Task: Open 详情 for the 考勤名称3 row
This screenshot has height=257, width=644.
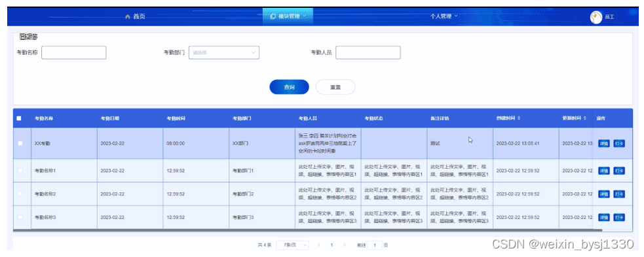Action: point(604,217)
